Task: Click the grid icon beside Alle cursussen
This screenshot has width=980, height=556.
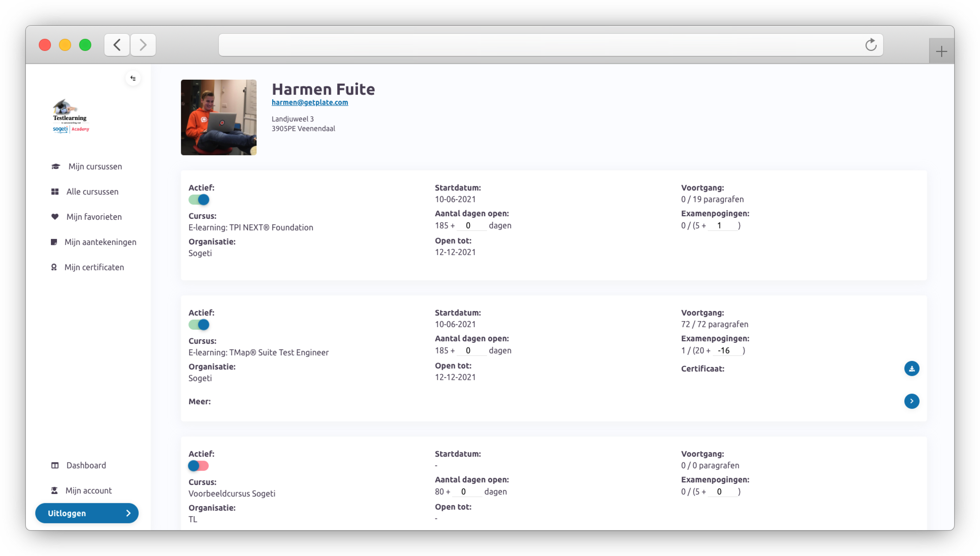Action: [55, 192]
